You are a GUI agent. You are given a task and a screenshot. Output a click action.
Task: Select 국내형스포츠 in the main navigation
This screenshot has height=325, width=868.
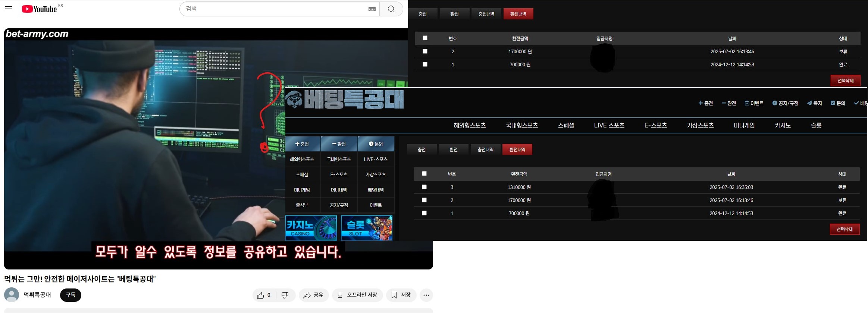pos(522,125)
